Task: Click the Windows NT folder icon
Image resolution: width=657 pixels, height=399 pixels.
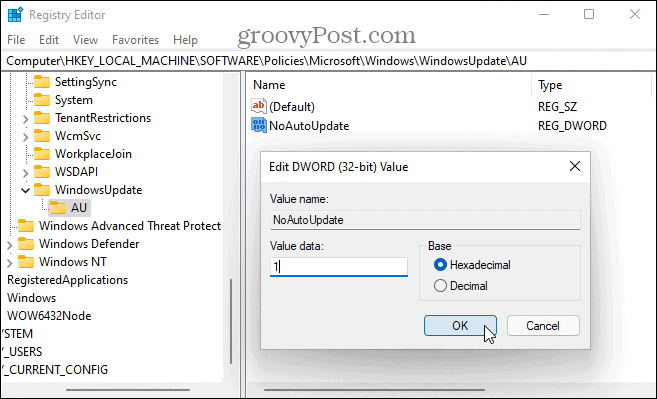Action: click(26, 262)
